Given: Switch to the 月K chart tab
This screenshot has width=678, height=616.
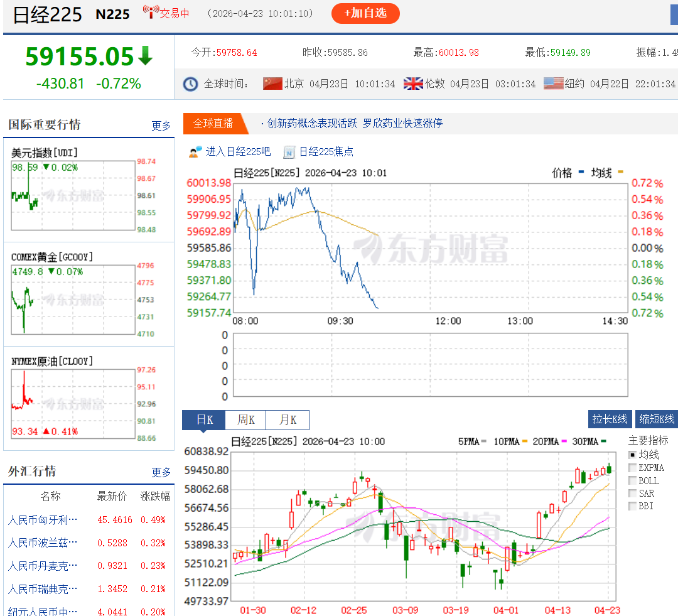Looking at the screenshot, I should (288, 419).
